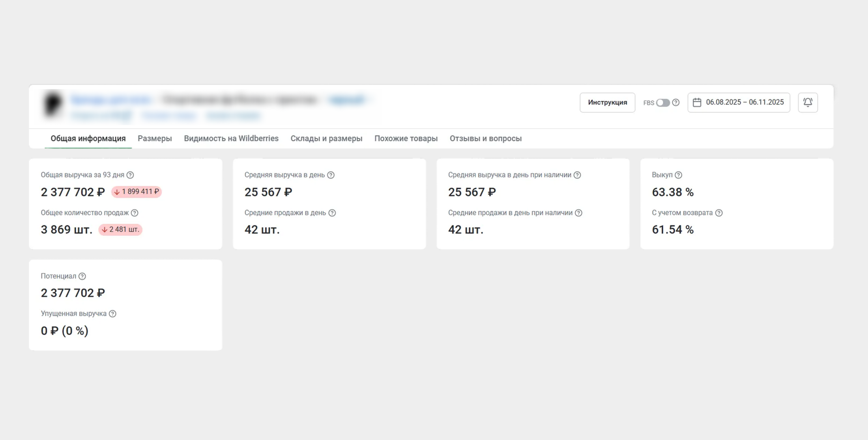
Task: Switch to the 'Размеры' tab
Action: (155, 139)
